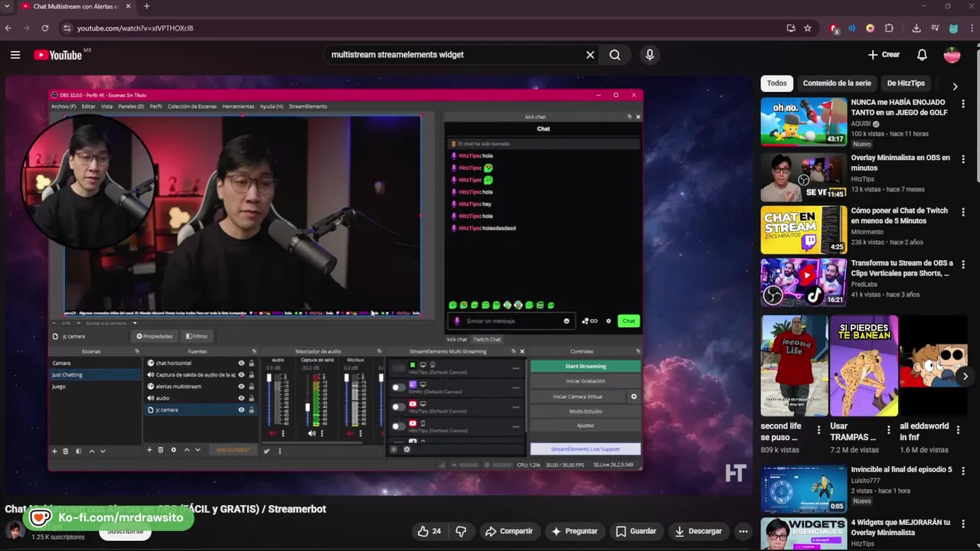The height and width of the screenshot is (551, 980).
Task: Clear the search box with the X
Action: (590, 54)
